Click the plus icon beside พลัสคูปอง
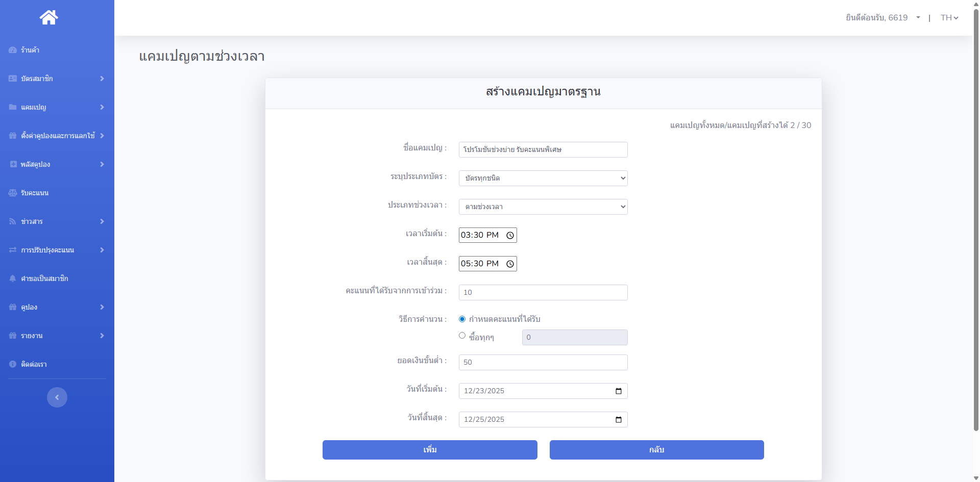 point(13,164)
